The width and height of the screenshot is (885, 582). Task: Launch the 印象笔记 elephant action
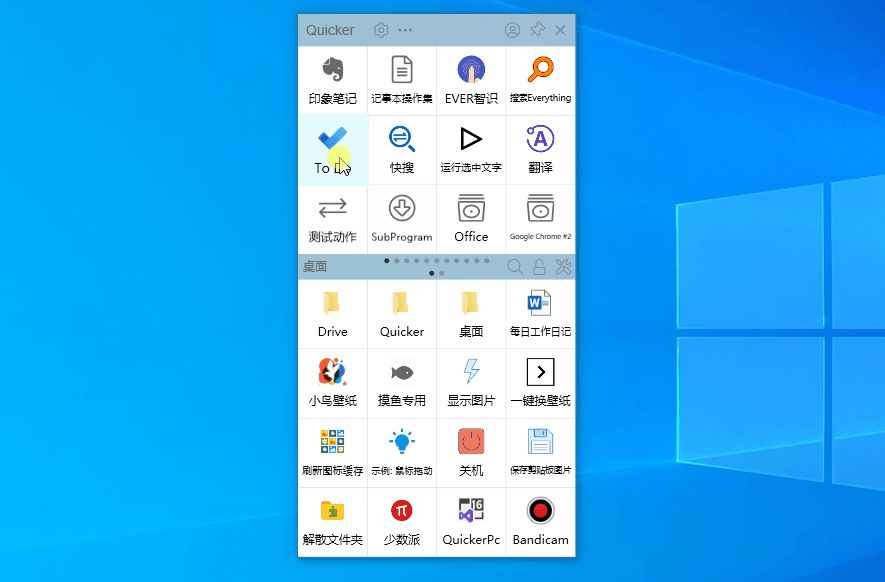coord(332,81)
